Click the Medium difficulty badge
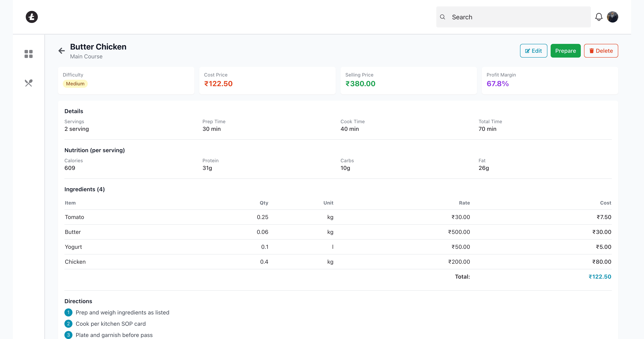 click(x=75, y=84)
